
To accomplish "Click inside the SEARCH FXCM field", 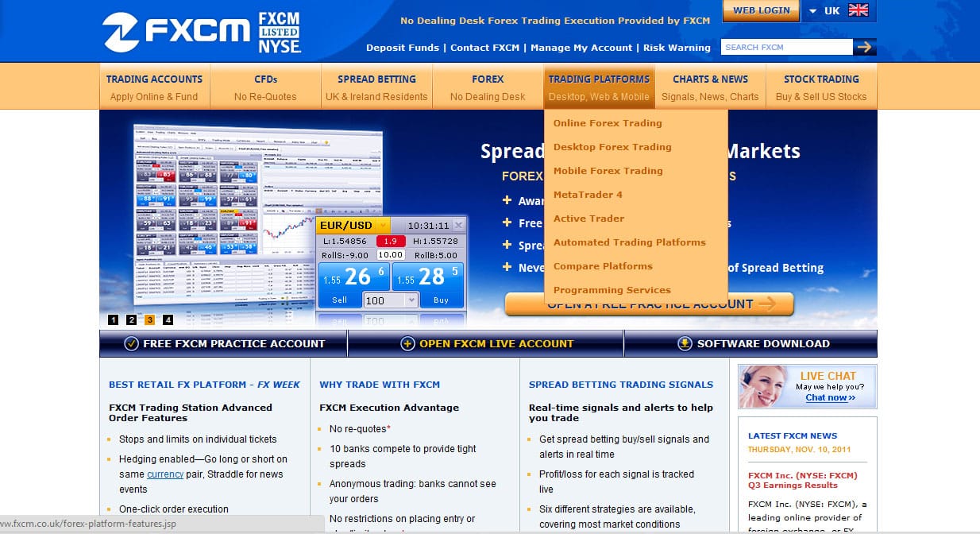I will pos(786,47).
